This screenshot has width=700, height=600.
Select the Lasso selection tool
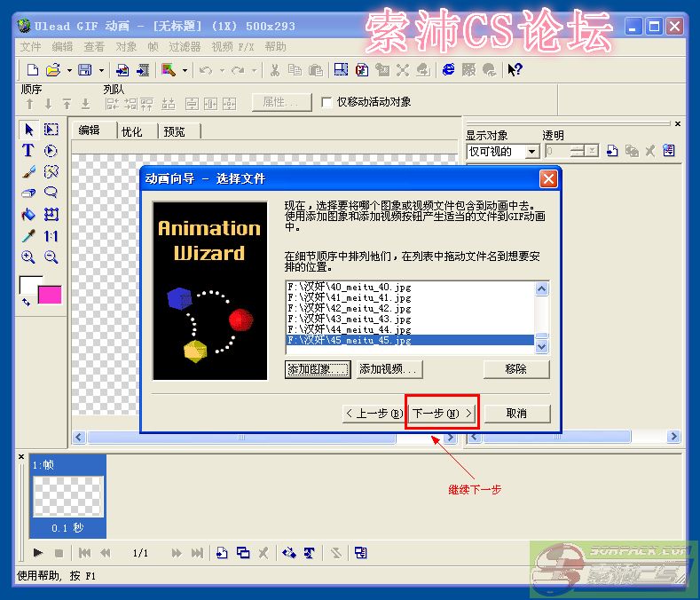pyautogui.click(x=51, y=193)
